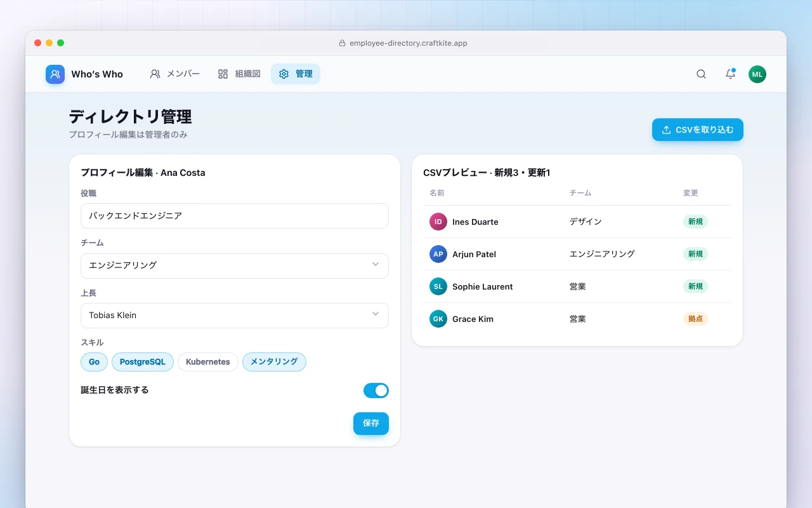This screenshot has height=508, width=812.
Task: Open the ML user avatar menu
Action: click(x=757, y=74)
